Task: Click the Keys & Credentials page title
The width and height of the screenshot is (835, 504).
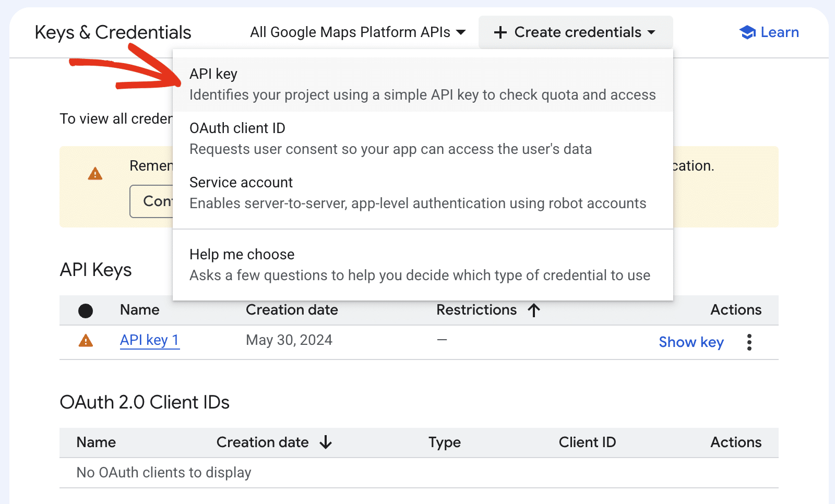Action: tap(113, 32)
